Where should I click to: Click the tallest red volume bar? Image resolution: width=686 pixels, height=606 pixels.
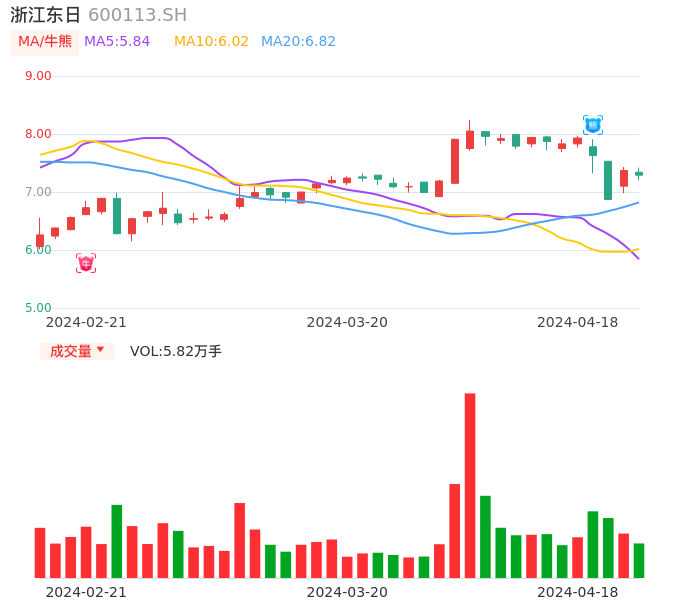click(470, 485)
